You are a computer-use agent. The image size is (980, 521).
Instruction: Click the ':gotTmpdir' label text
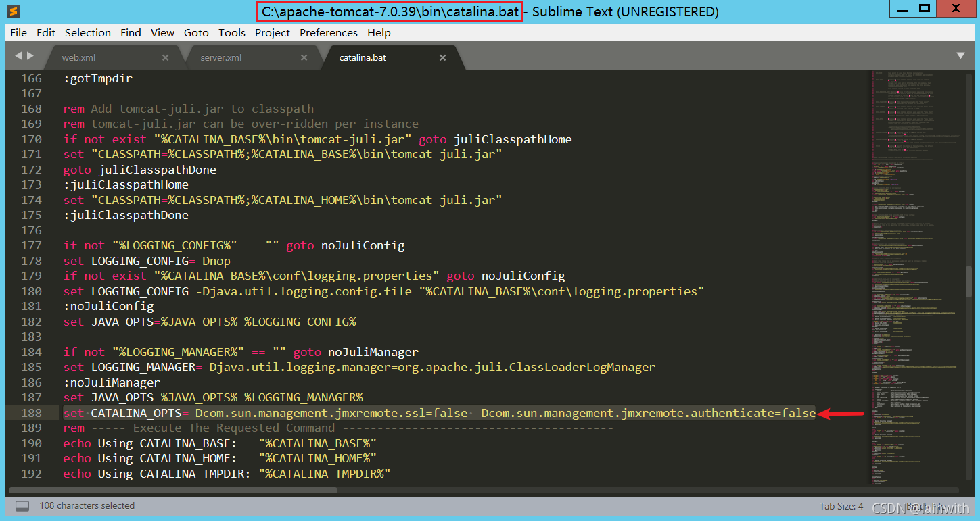tap(98, 78)
